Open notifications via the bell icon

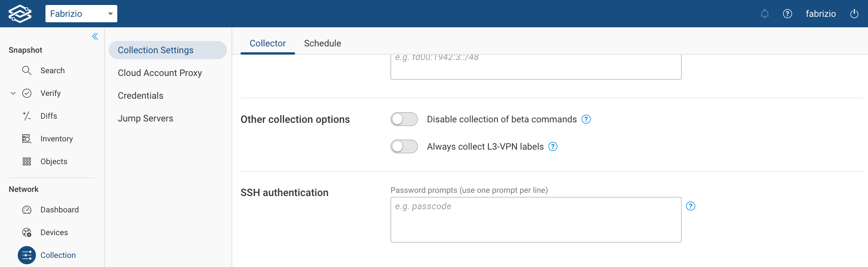[x=764, y=14]
